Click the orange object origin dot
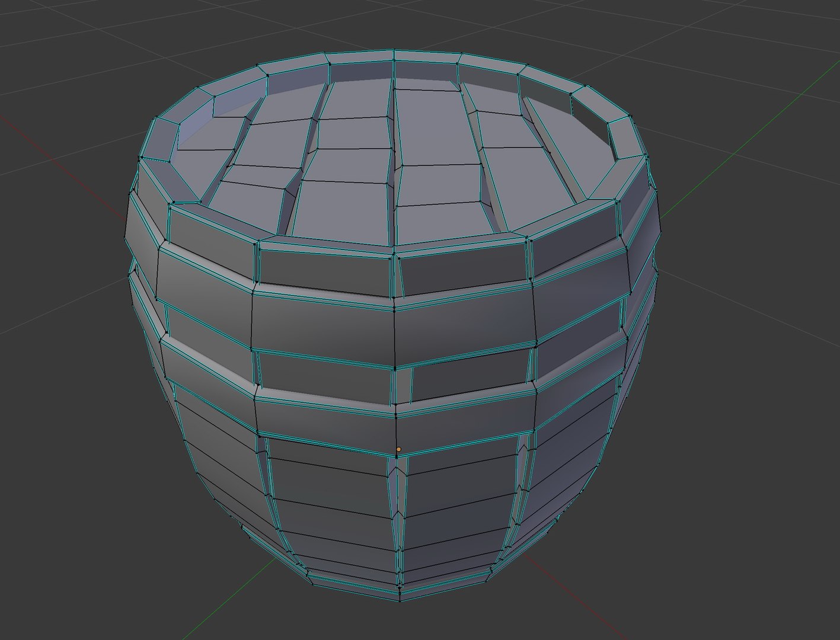This screenshot has width=840, height=640. 398,449
